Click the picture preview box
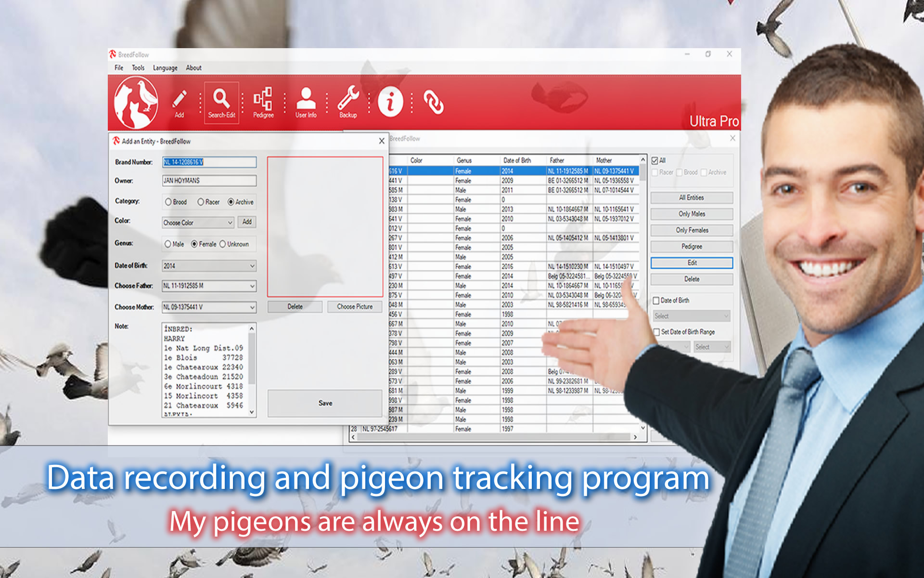Viewport: 924px width, 578px height. 325,226
